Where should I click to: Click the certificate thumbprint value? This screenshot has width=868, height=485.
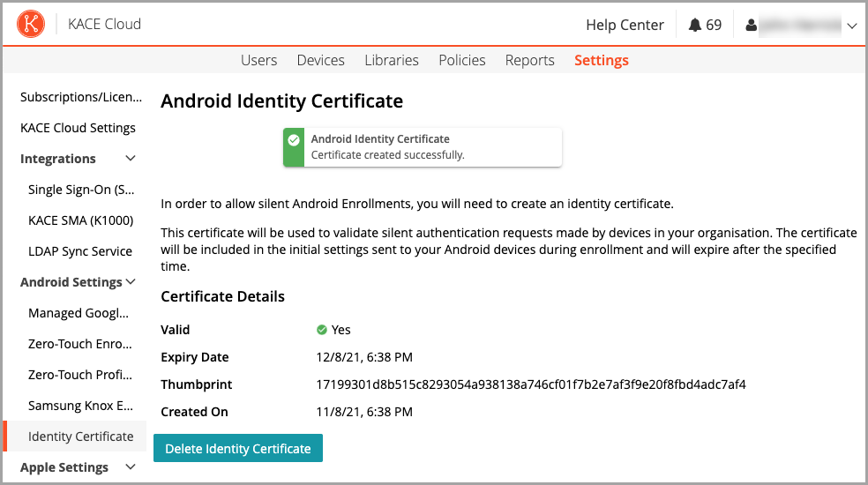point(531,384)
